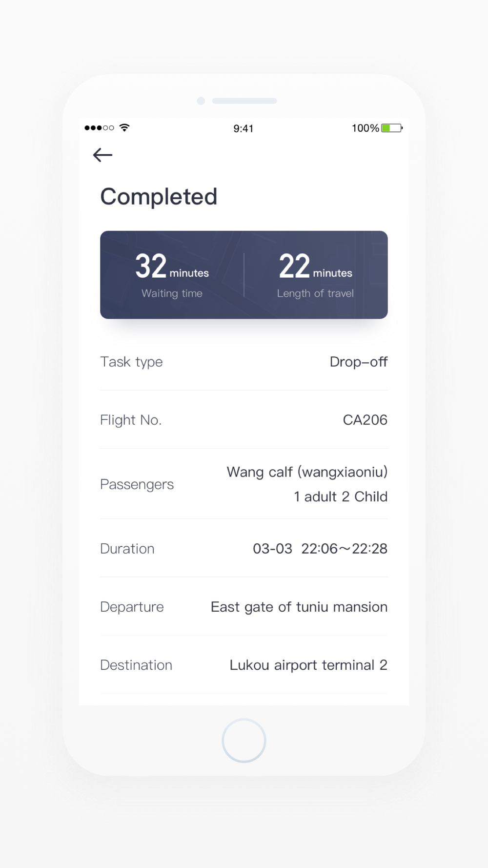Image resolution: width=488 pixels, height=868 pixels.
Task: Tap the Drop-off value
Action: (x=359, y=362)
